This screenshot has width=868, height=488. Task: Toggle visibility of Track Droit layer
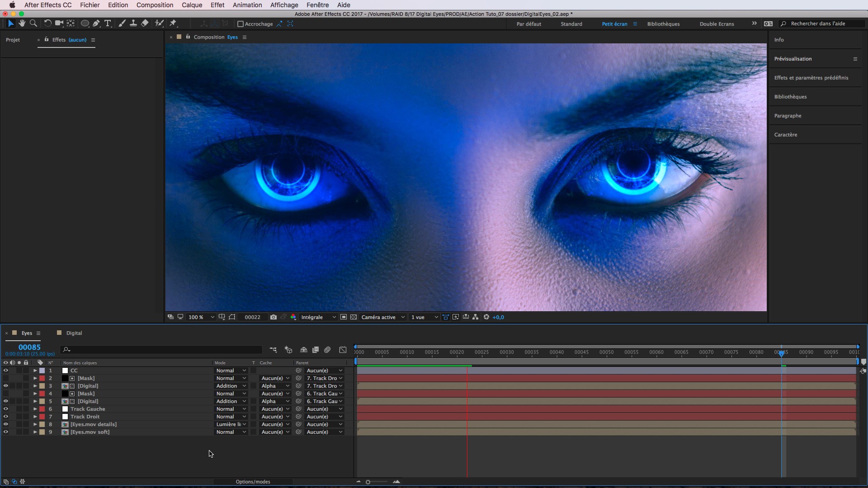tap(5, 417)
